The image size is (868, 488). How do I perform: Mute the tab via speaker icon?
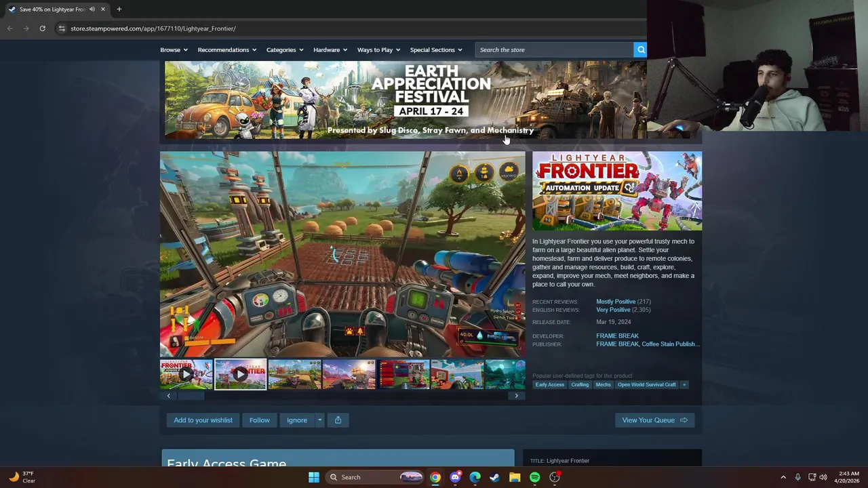(x=92, y=9)
